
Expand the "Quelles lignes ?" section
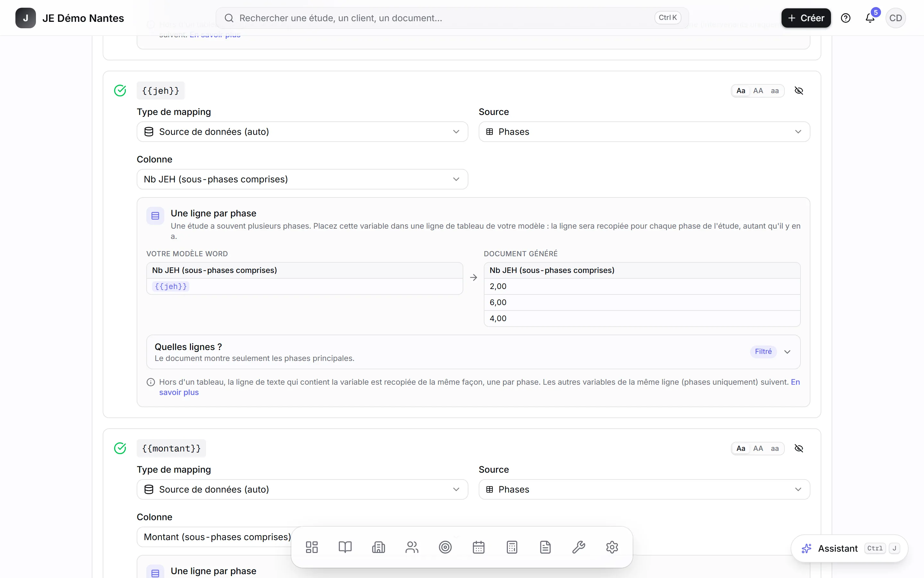click(x=474, y=352)
